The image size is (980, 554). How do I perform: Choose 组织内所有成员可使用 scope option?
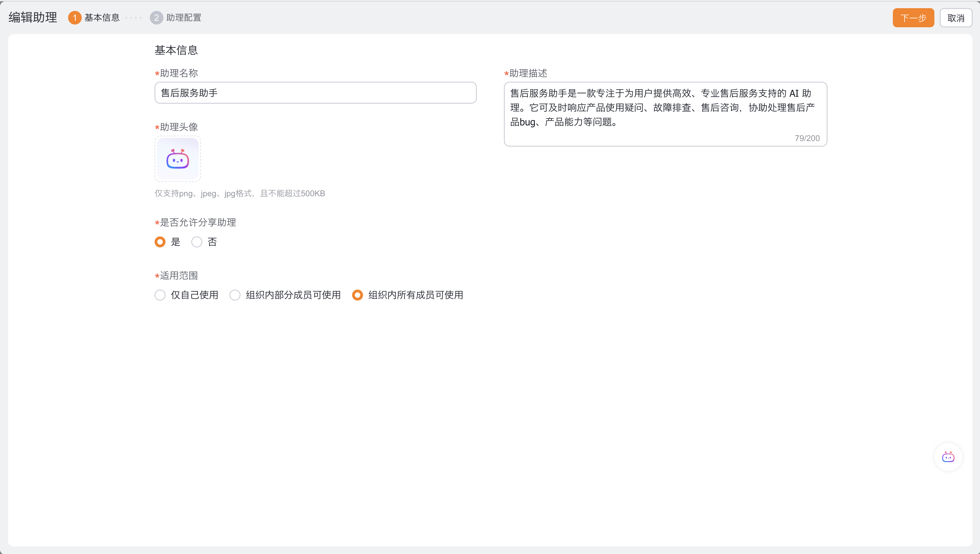(x=358, y=295)
